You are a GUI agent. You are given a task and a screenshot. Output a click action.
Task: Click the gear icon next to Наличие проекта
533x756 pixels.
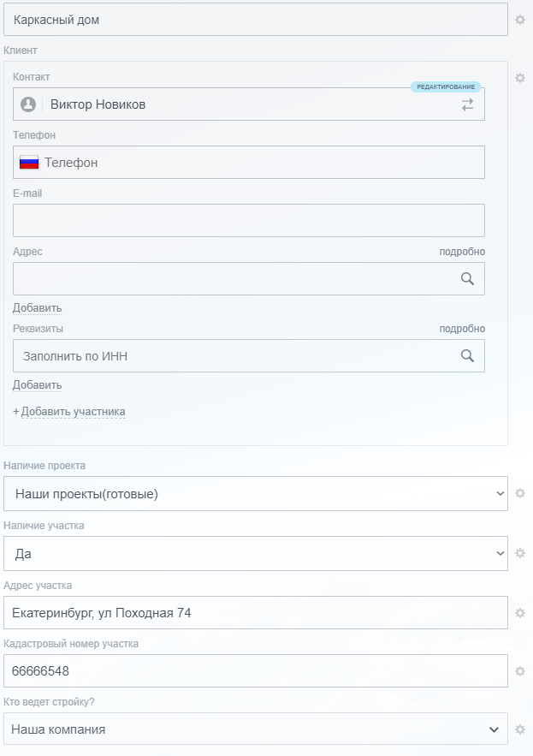[x=520, y=493]
